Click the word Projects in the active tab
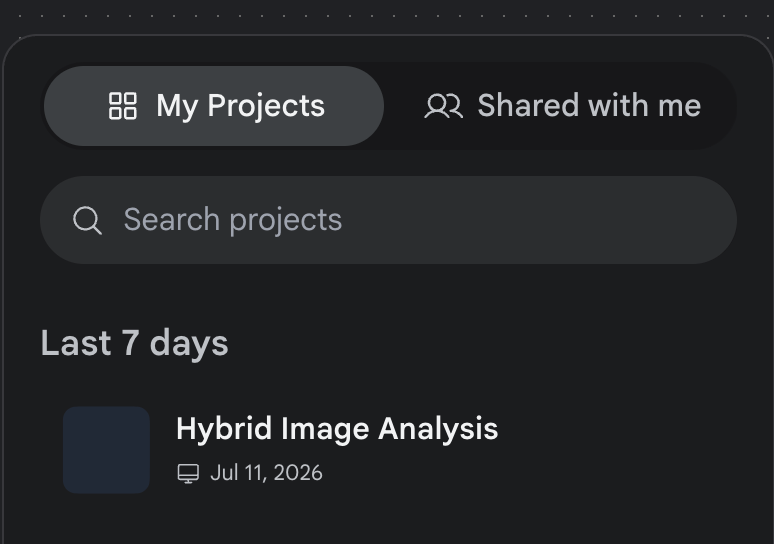Viewport: 774px width, 544px height. [266, 106]
